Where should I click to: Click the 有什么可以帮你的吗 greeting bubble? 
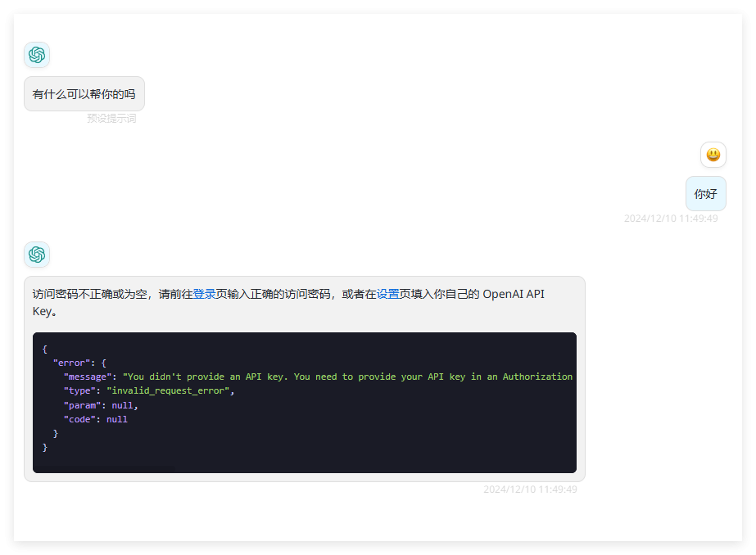84,94
